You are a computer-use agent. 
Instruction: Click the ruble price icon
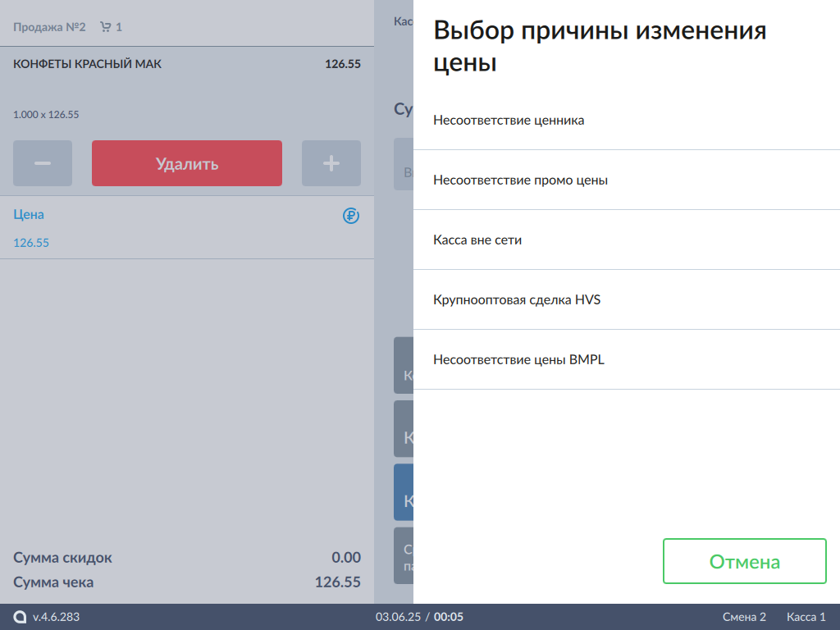pos(351,216)
